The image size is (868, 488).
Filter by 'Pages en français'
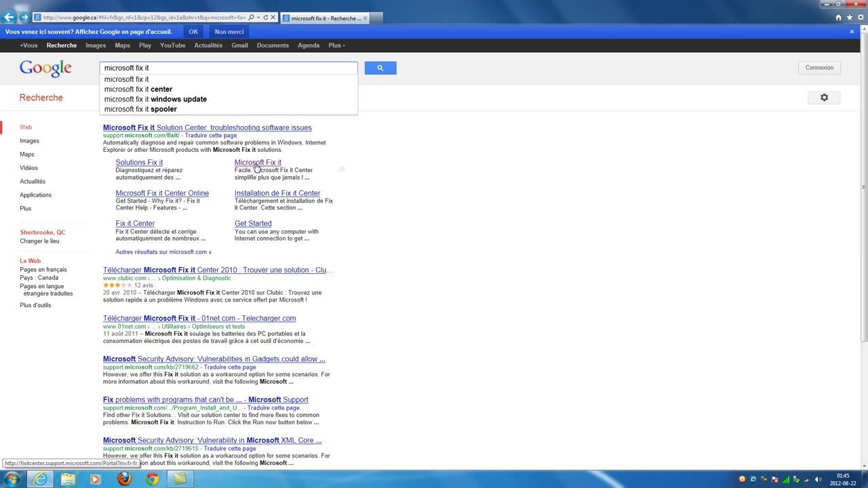(43, 270)
